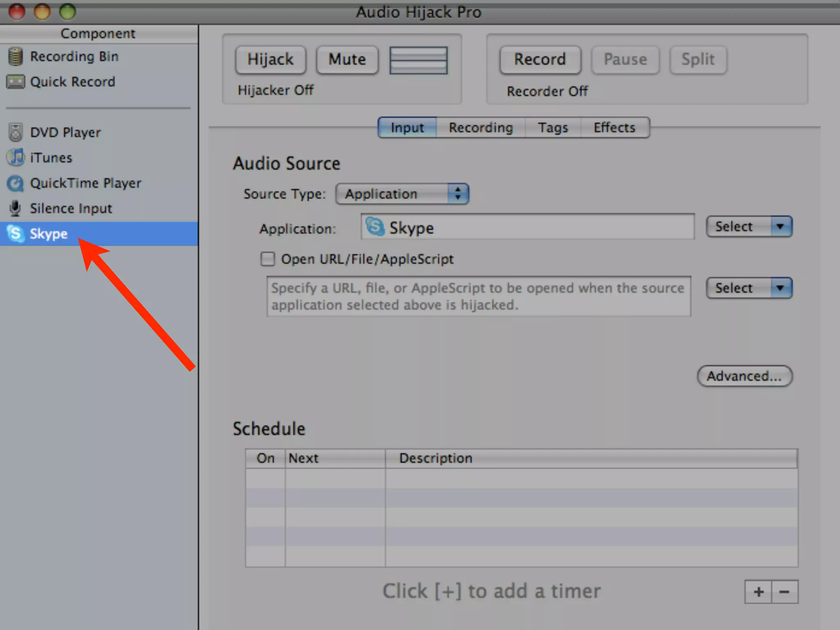
Task: Switch to the Effects tab
Action: click(615, 128)
